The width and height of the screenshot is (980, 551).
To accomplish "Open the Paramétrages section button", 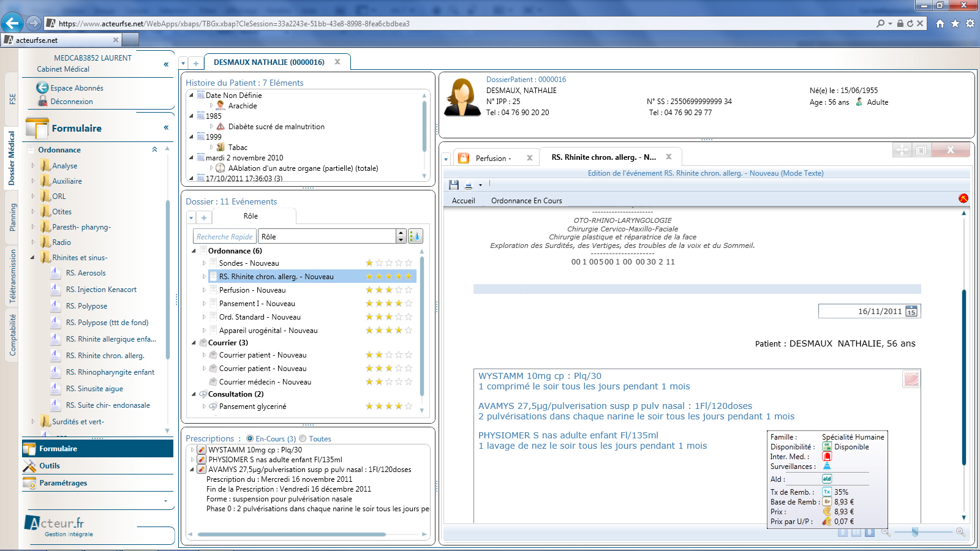I will [x=63, y=483].
